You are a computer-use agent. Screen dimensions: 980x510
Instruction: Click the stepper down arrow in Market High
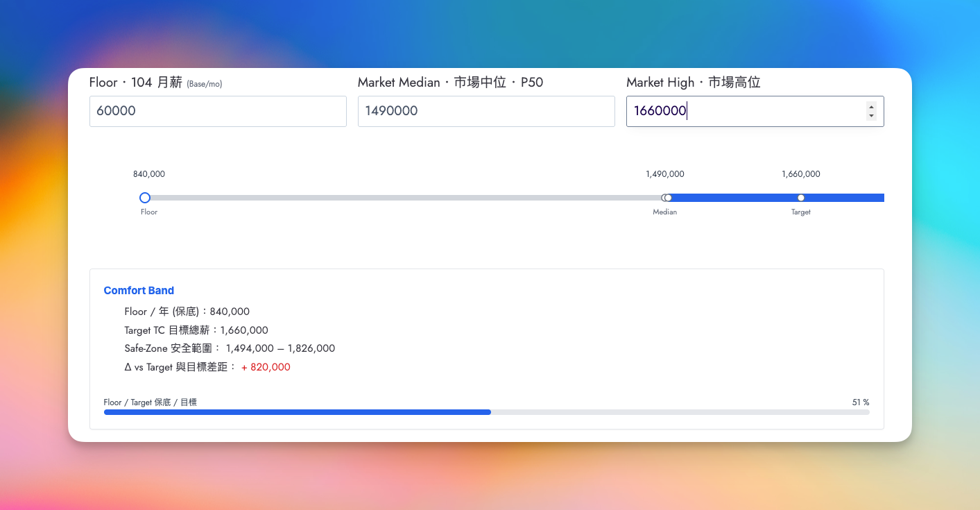(x=871, y=116)
